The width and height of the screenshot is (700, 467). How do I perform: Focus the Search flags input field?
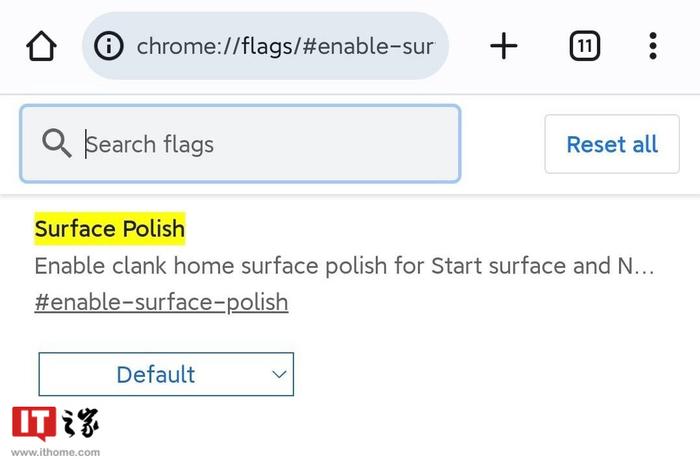(x=240, y=144)
